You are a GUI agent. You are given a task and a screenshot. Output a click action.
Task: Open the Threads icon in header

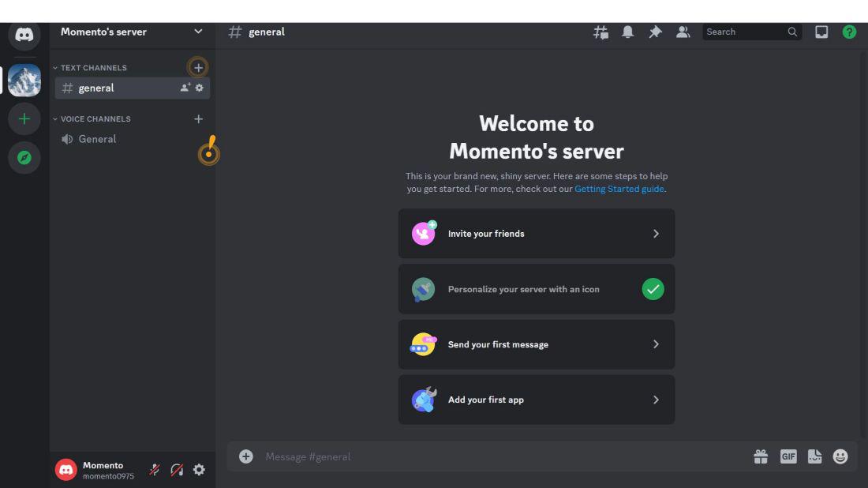pyautogui.click(x=600, y=32)
